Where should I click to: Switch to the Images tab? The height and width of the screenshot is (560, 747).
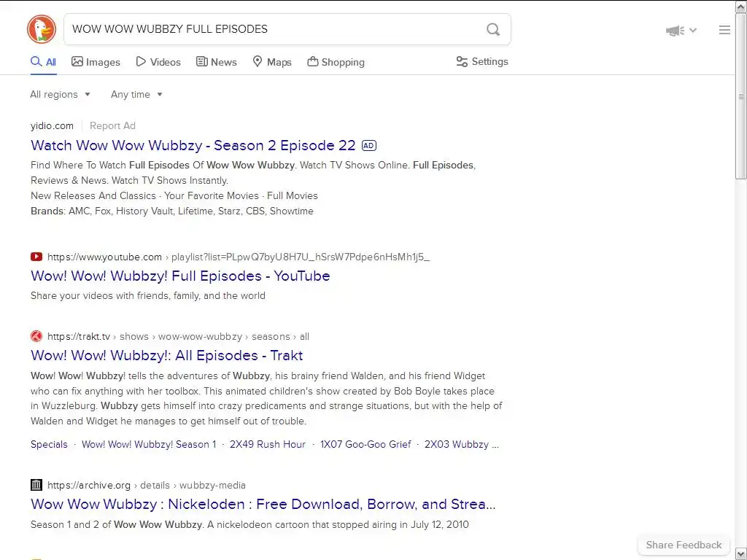point(96,62)
